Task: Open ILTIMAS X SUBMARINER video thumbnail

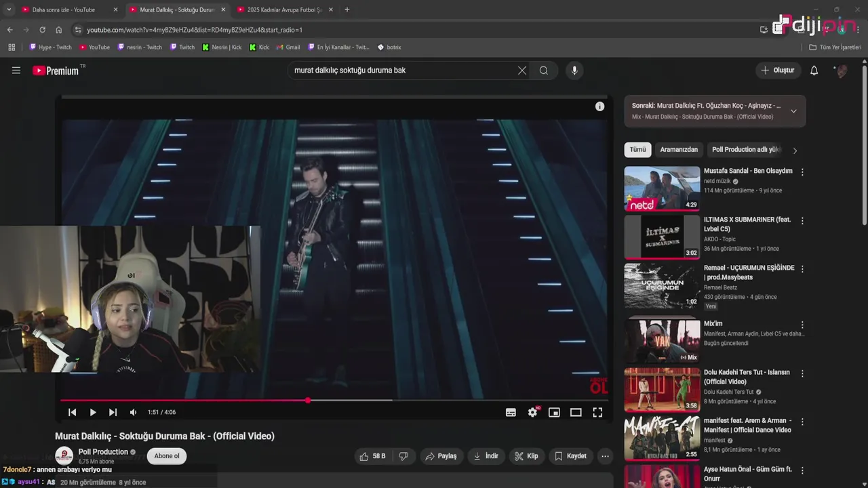Action: coord(662,237)
